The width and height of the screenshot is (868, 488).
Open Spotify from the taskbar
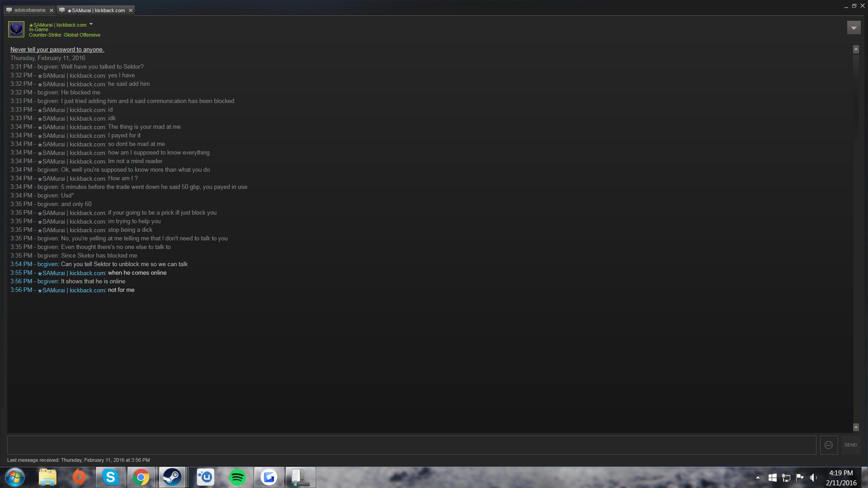(237, 477)
